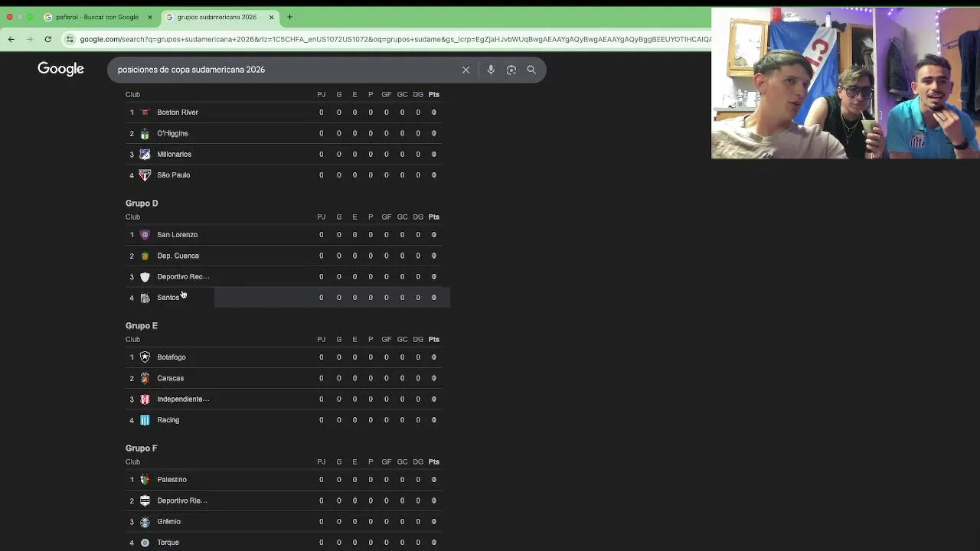Select the 'grupos sudamericana 2026' tab
980x551 pixels.
click(x=220, y=17)
